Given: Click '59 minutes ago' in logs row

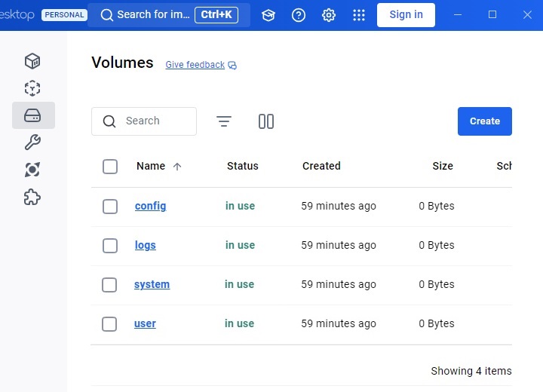Looking at the screenshot, I should [339, 245].
